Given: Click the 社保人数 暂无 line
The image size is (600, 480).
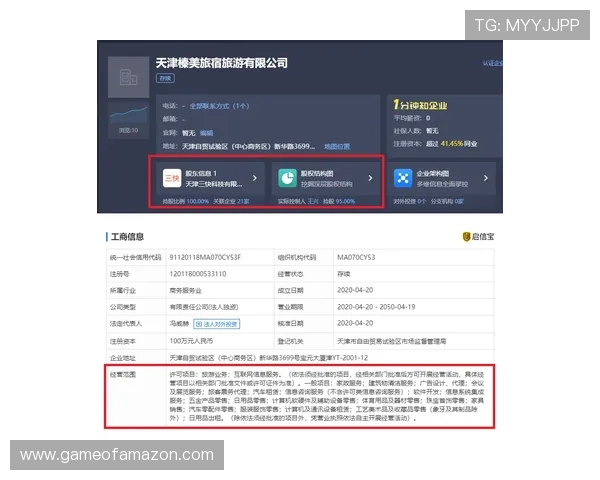Looking at the screenshot, I should (x=416, y=131).
